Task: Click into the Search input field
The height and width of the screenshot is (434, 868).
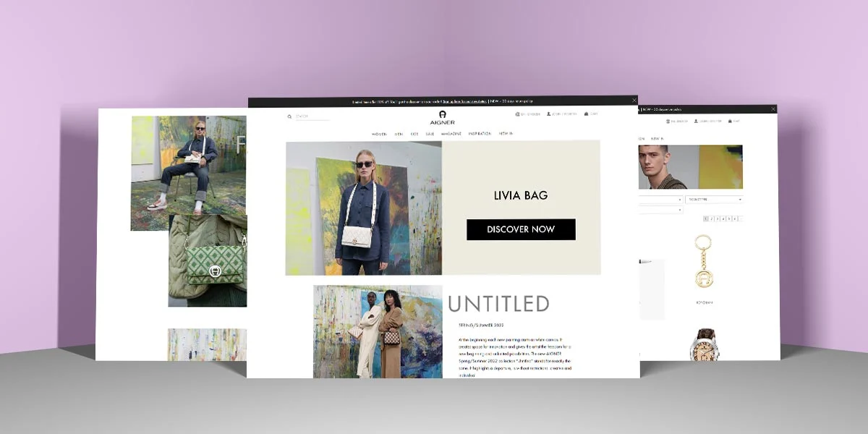Action: click(x=311, y=116)
